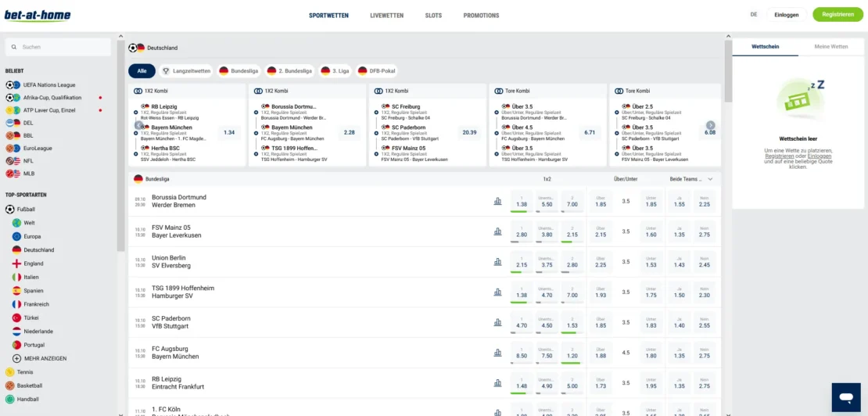868x416 pixels.
Task: Slide combo cards right with arrow
Action: tap(711, 125)
